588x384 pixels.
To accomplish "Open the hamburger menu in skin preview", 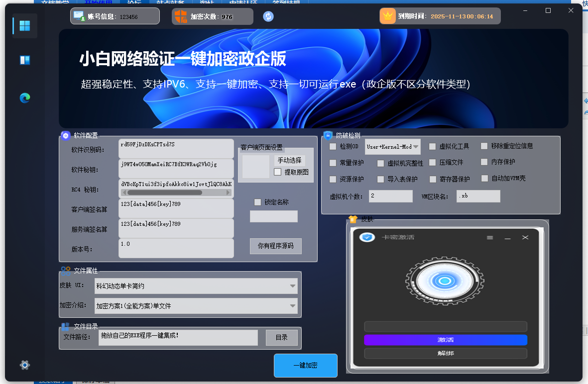I will [x=490, y=238].
